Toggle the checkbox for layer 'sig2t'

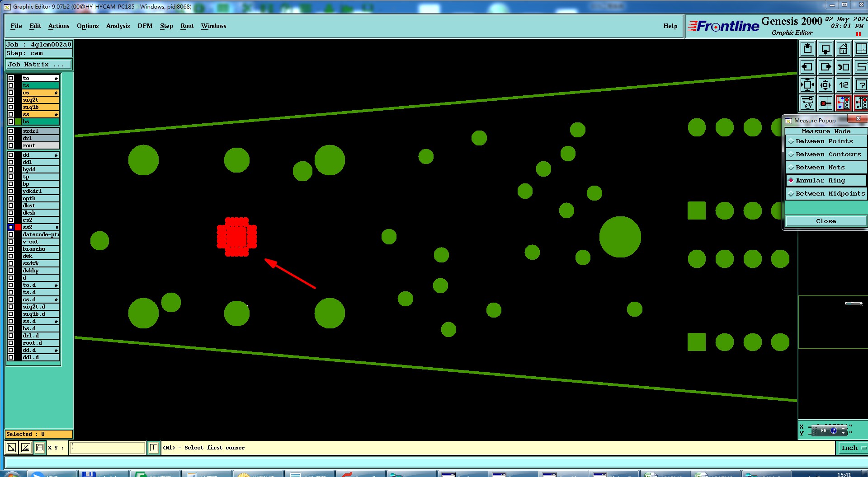point(11,100)
